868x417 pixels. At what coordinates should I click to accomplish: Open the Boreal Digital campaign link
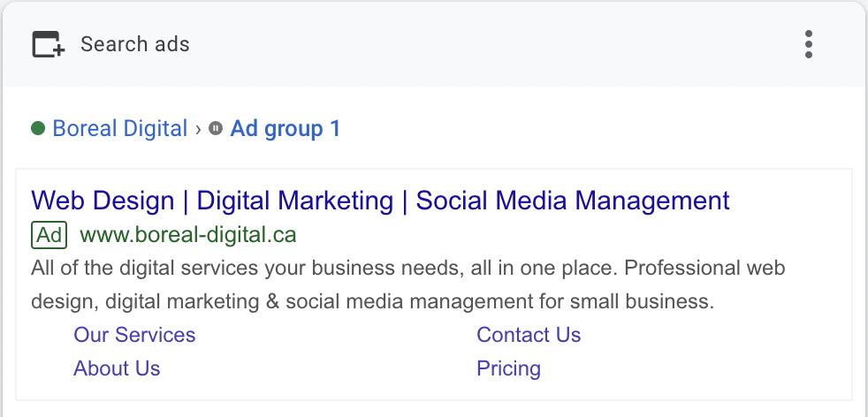[120, 129]
